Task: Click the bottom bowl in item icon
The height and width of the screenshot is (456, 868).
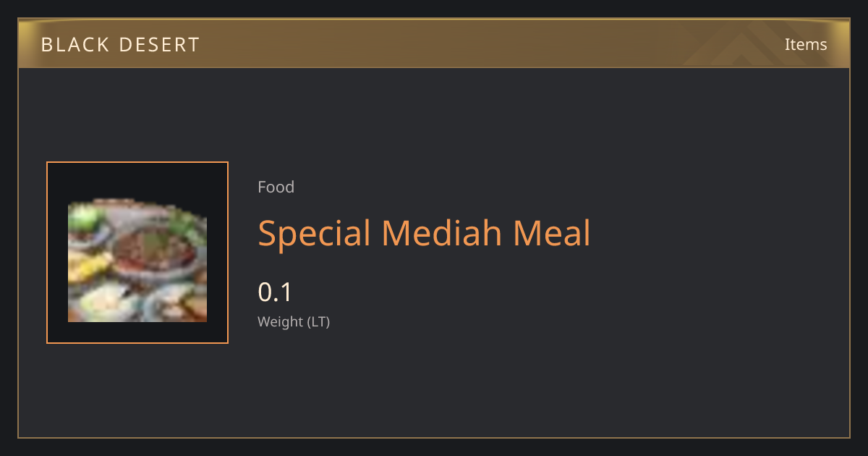Action: point(105,303)
